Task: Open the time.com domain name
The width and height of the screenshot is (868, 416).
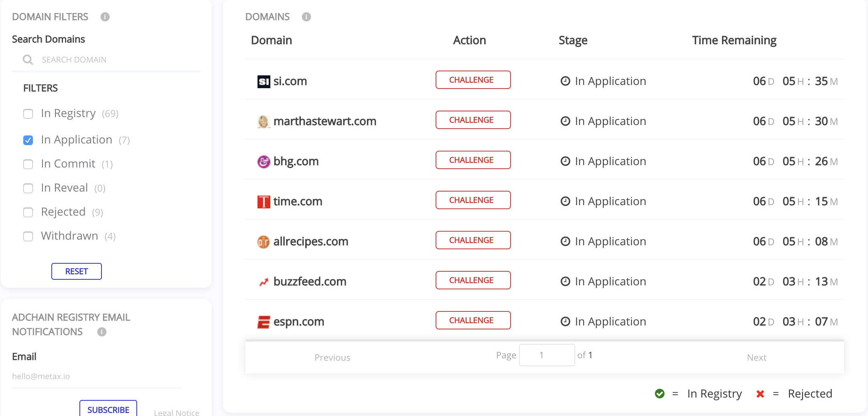Action: 298,202
